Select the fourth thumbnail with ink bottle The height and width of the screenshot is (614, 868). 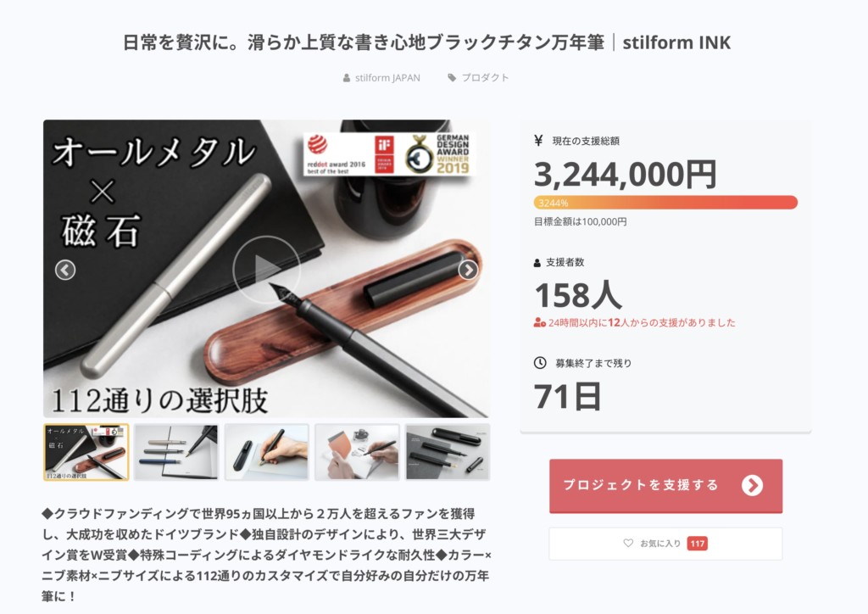pos(357,452)
